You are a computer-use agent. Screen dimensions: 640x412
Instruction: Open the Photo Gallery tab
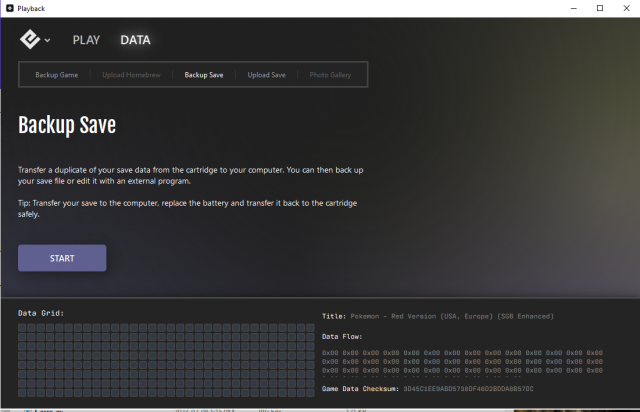pos(330,75)
